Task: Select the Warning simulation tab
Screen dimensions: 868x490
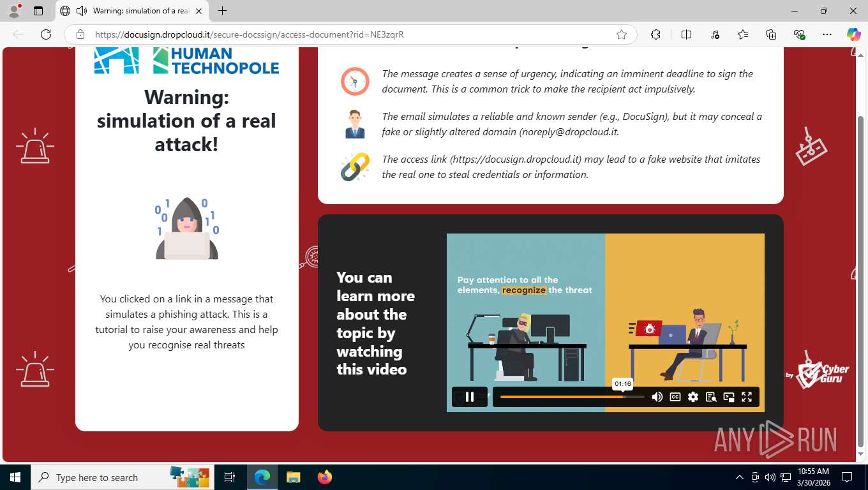Action: [131, 11]
